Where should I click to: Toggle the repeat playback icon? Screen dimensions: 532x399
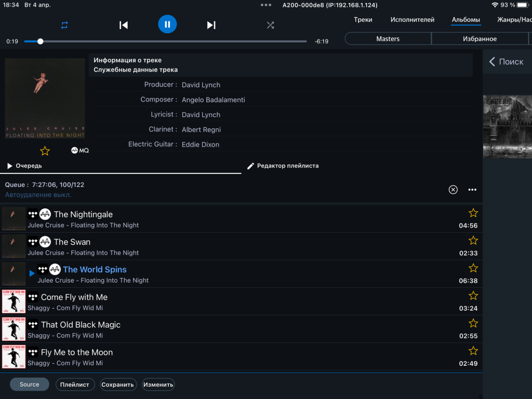tap(64, 25)
